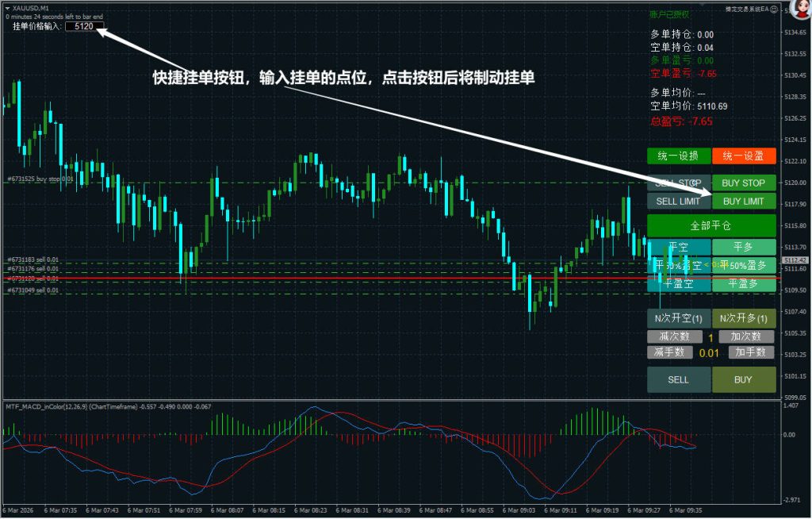Click the SELL LIMIT button
This screenshot has height=519, width=812.
click(x=678, y=202)
